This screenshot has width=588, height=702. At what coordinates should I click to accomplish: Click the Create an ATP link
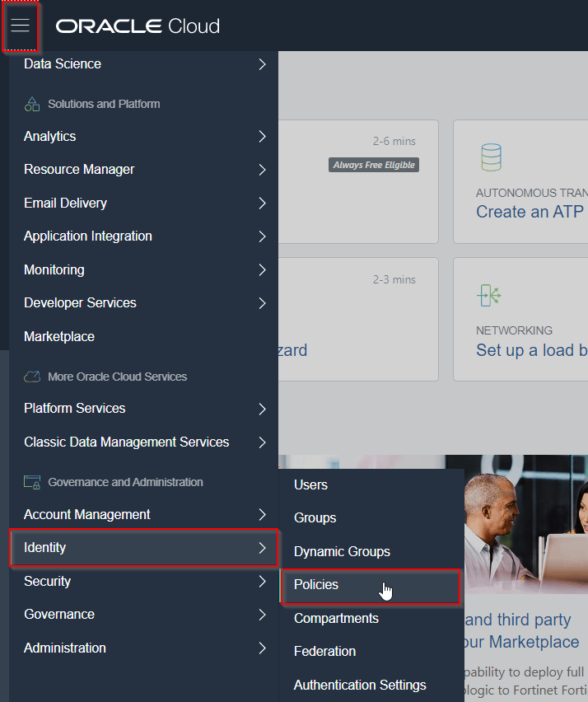click(530, 212)
